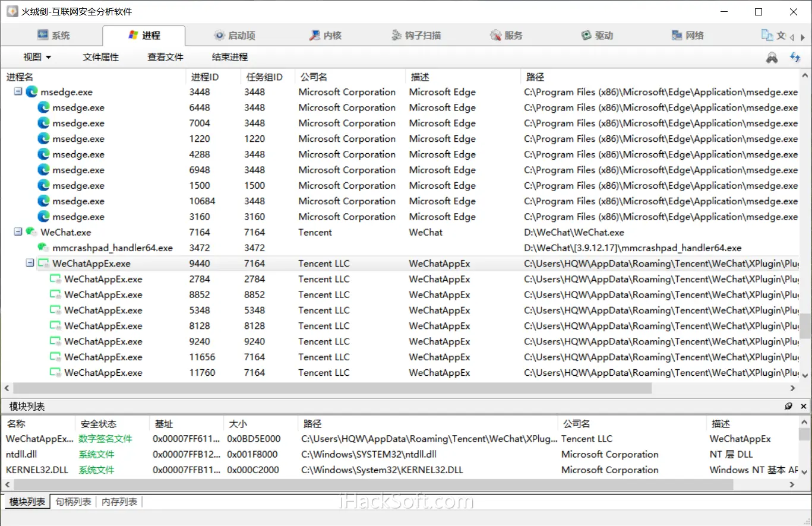Sort processes by the 任务组ID column header
Screen dimensions: 812x526
(x=268, y=77)
